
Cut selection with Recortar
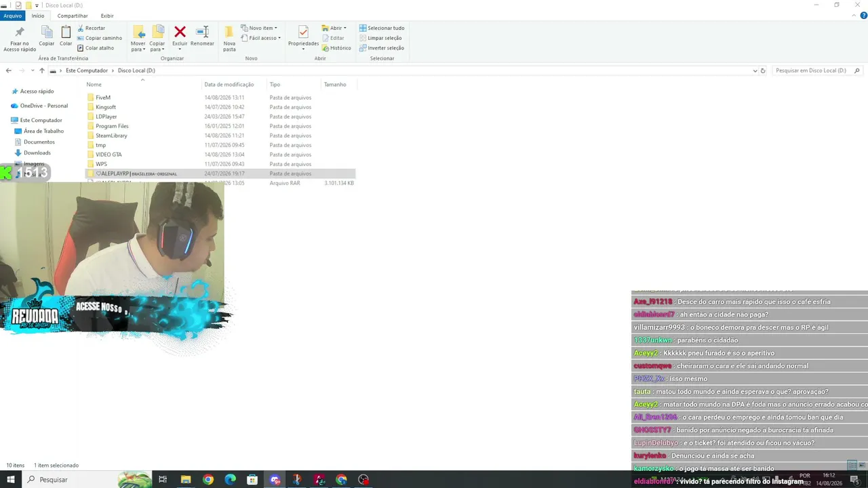92,28
